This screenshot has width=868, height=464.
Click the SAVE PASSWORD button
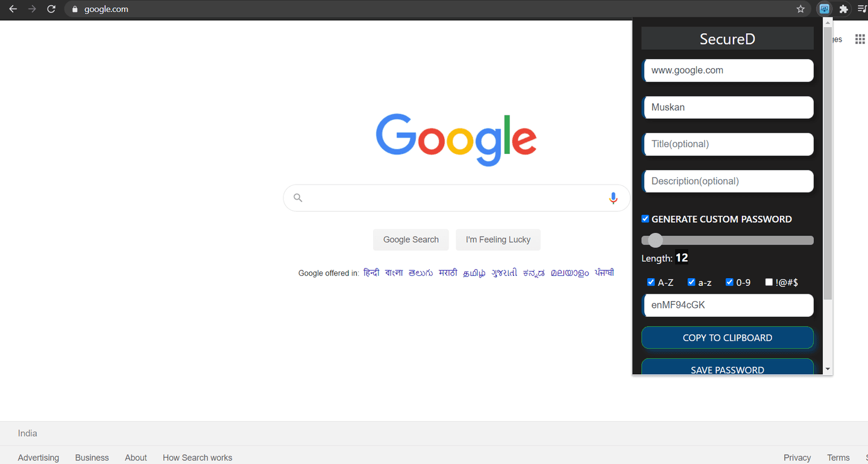coord(728,367)
